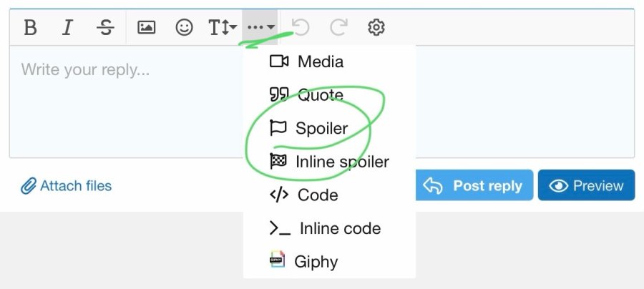Open the smilies emoji picker

(184, 27)
